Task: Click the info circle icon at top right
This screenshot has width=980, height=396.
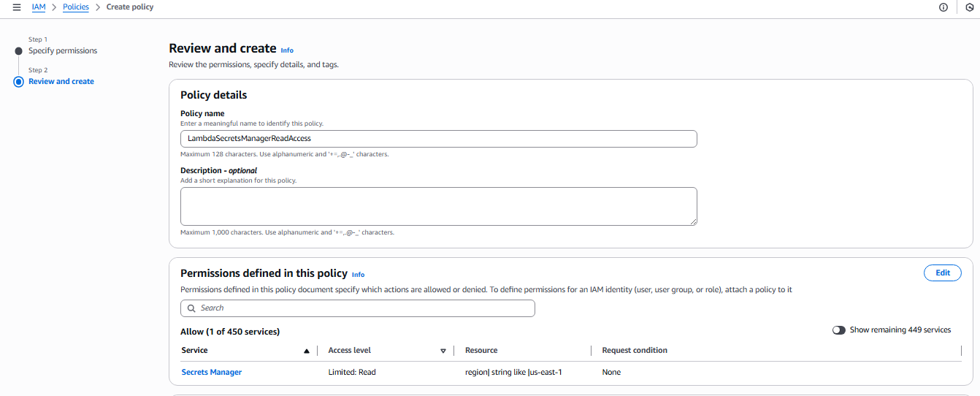Action: 943,7
